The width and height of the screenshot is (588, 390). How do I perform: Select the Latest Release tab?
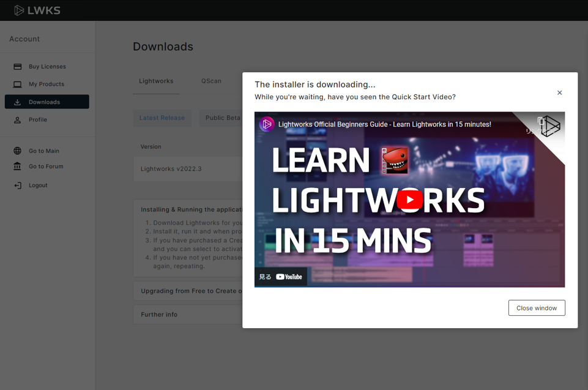tap(162, 118)
